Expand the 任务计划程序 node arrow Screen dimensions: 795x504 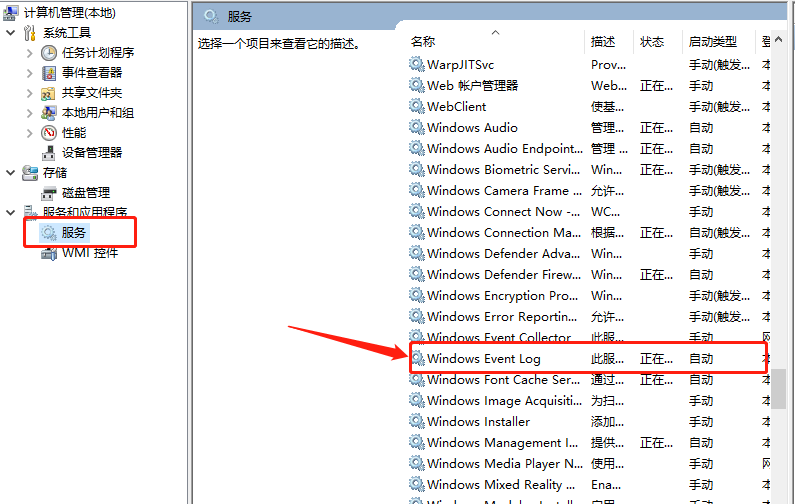[29, 53]
